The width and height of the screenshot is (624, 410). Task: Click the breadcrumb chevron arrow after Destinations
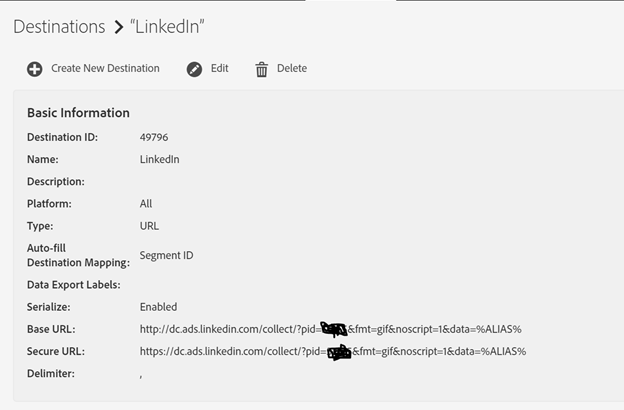coord(119,27)
